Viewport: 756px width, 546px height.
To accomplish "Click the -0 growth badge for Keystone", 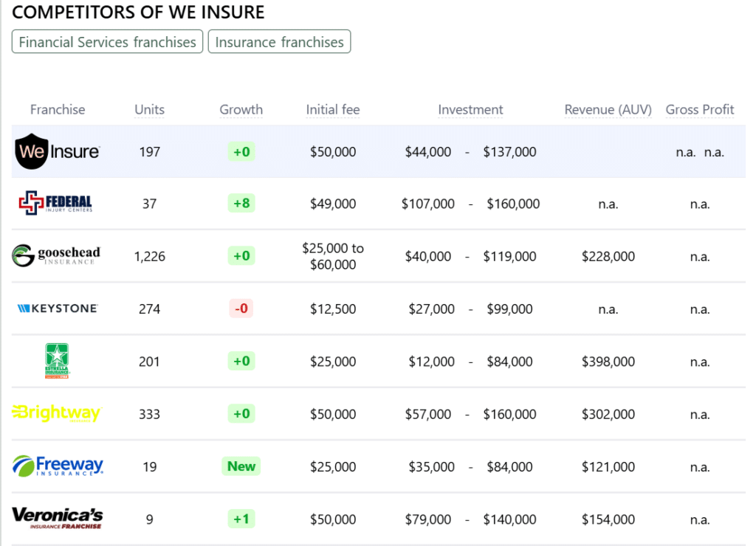I will click(241, 308).
